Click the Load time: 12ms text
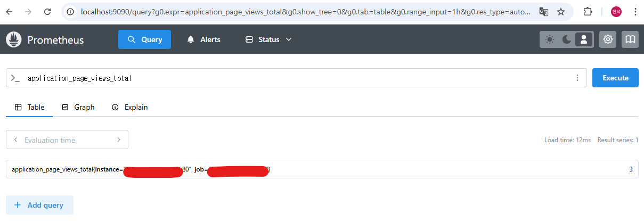This screenshot has height=221, width=644. point(567,140)
